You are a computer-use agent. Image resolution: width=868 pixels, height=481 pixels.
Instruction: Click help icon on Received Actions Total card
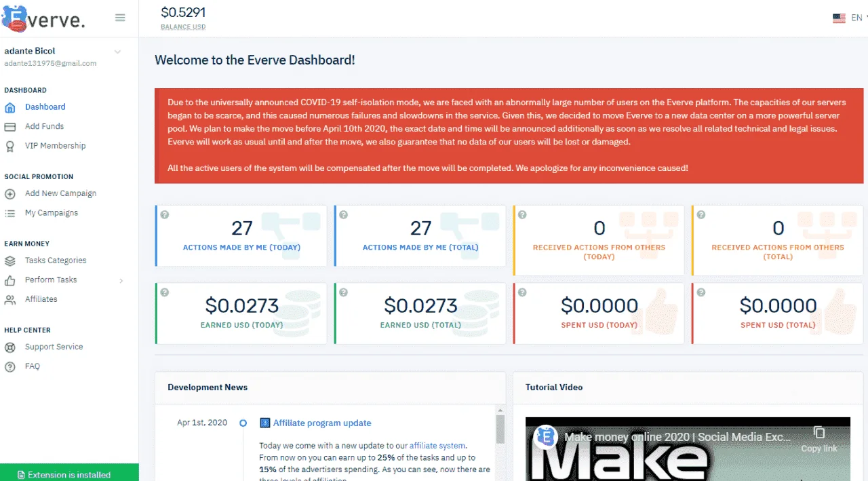701,214
